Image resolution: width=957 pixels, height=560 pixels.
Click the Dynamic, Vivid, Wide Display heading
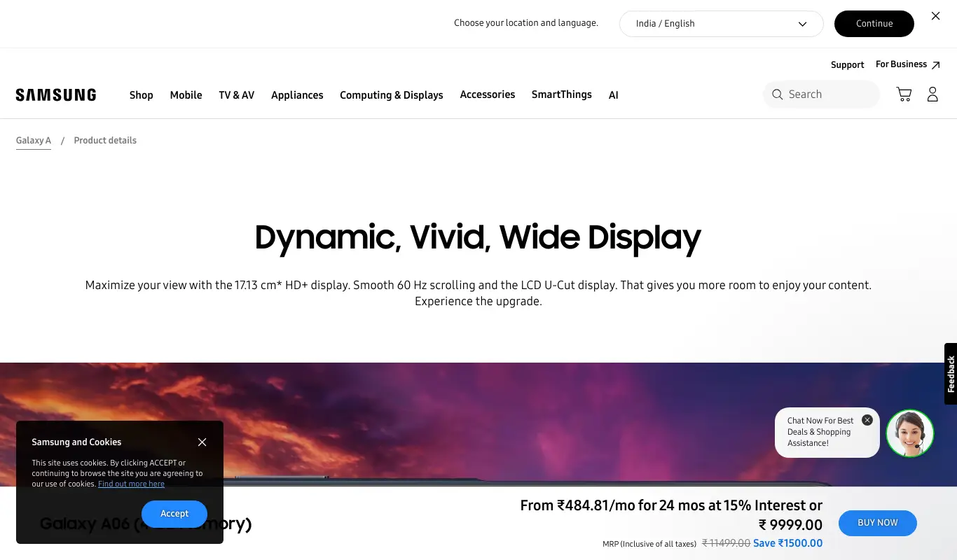pyautogui.click(x=478, y=237)
